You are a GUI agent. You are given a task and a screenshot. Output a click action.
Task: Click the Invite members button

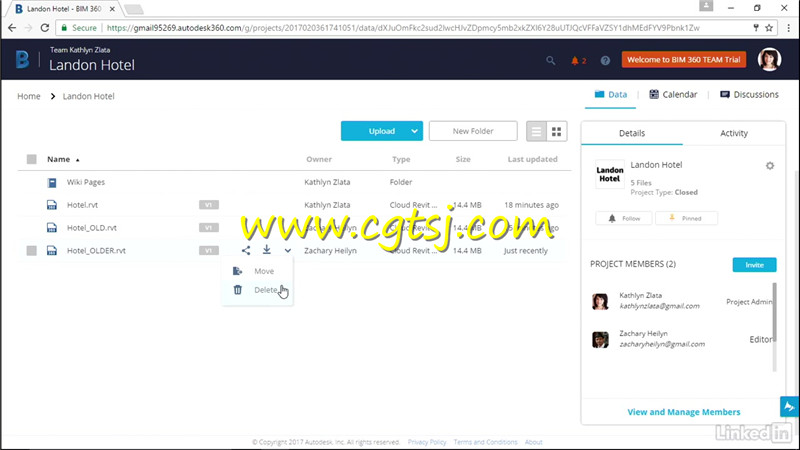tap(754, 265)
